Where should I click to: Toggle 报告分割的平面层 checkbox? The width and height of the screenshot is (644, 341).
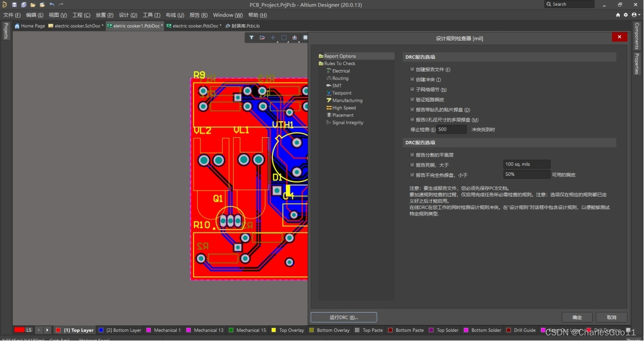(412, 154)
